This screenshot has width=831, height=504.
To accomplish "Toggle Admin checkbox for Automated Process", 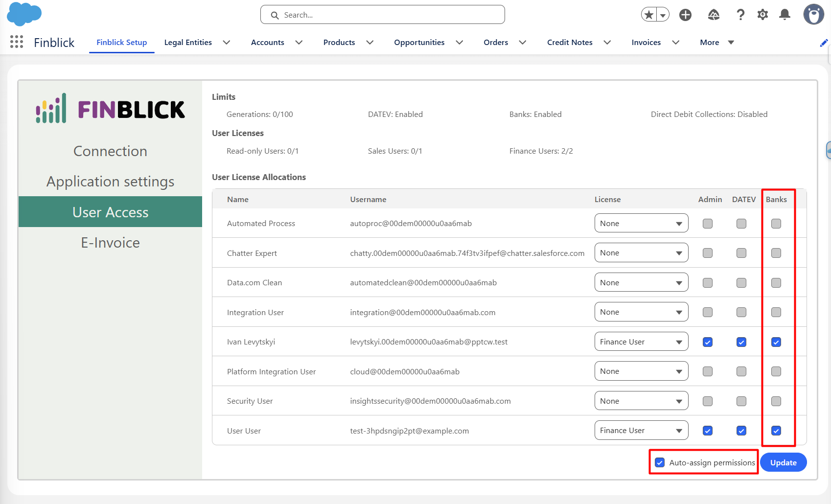I will click(708, 224).
